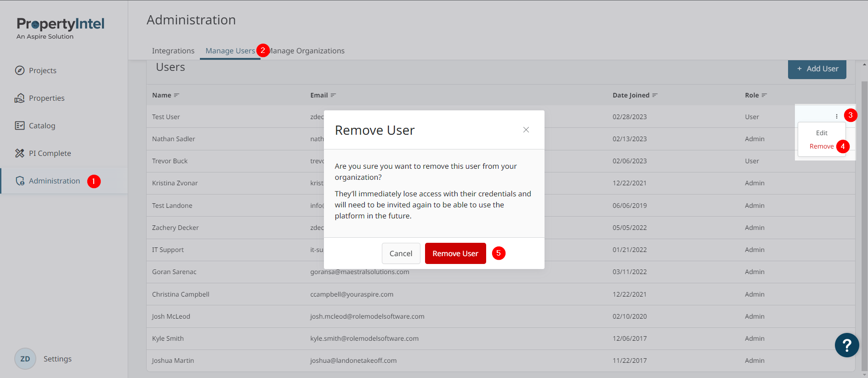Screen dimensions: 868x378
Task: Close the Remove User dialog
Action: pos(526,130)
